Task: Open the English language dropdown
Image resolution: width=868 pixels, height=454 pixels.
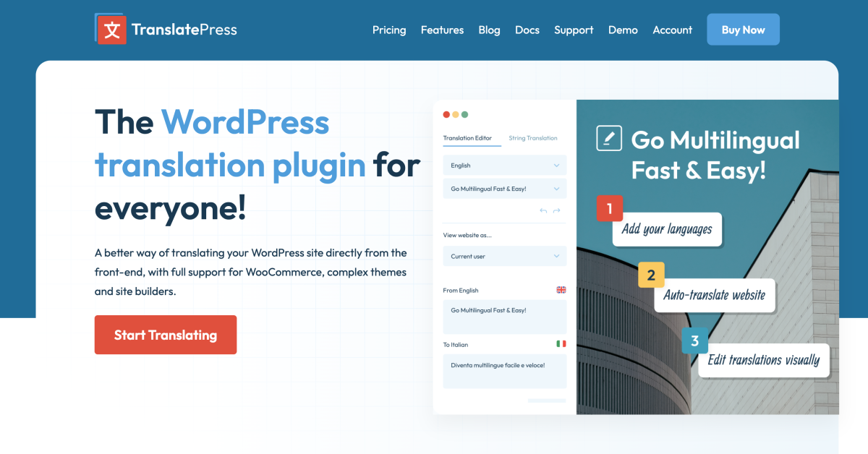Action: (504, 165)
